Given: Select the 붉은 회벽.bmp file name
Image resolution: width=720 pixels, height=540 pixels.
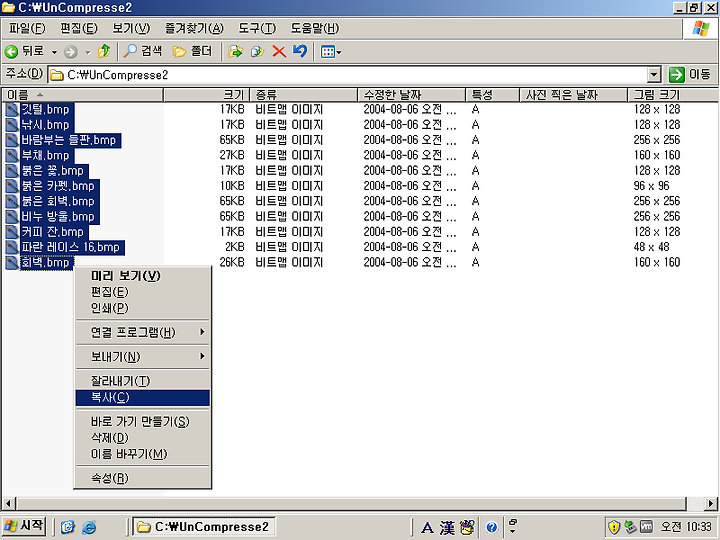Looking at the screenshot, I should click(58, 201).
